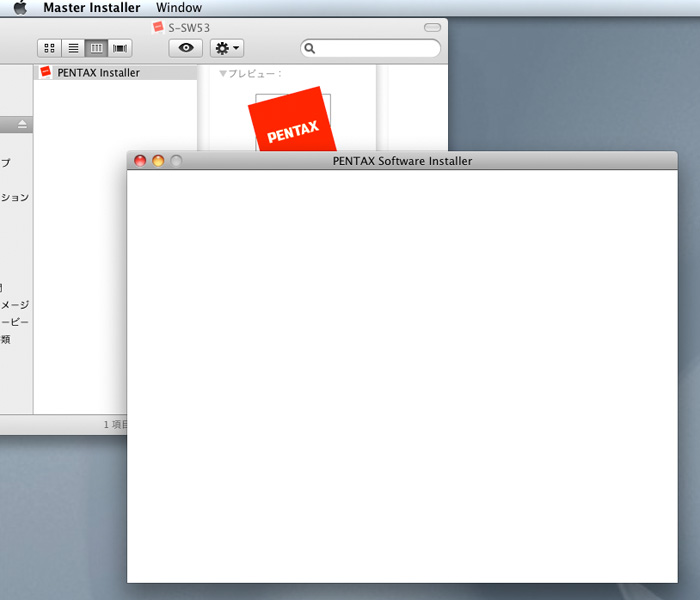This screenshot has height=600, width=700.
Task: Click the PENTAX Installer file icon
Action: click(46, 72)
